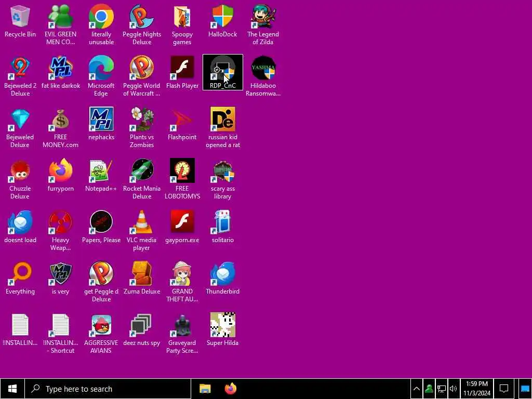Screen dimensions: 532x399
Task: Select the Plants vs Zombies shortcut
Action: [142, 128]
